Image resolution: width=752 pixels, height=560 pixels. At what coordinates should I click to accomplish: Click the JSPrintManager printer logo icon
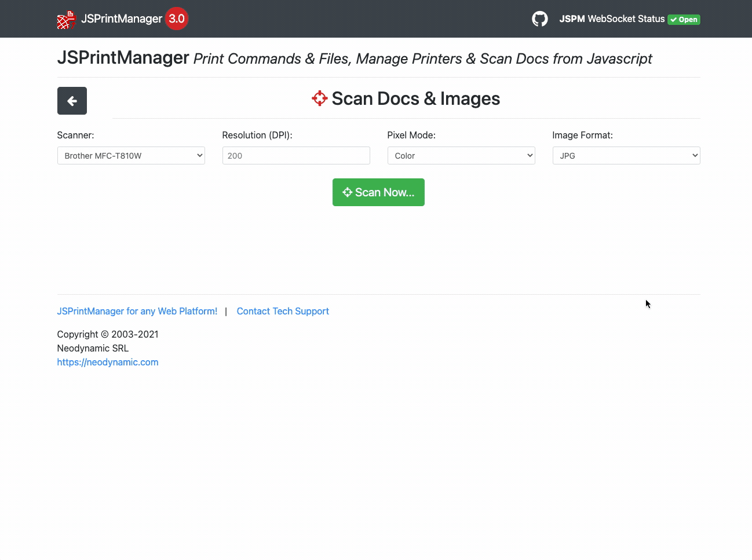[67, 19]
